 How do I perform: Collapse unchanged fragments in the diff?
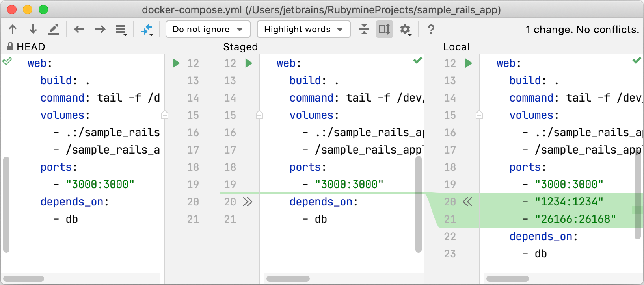(364, 29)
